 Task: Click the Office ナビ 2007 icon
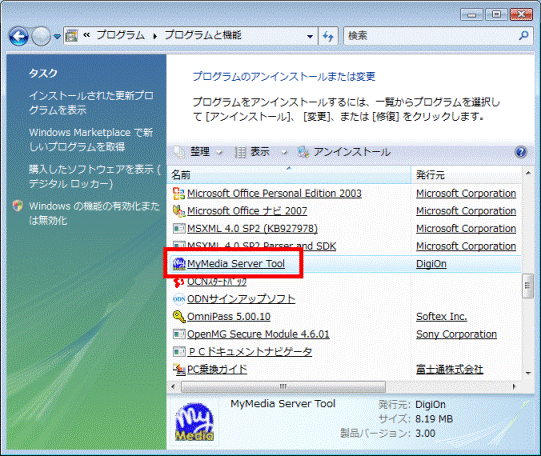pos(179,211)
